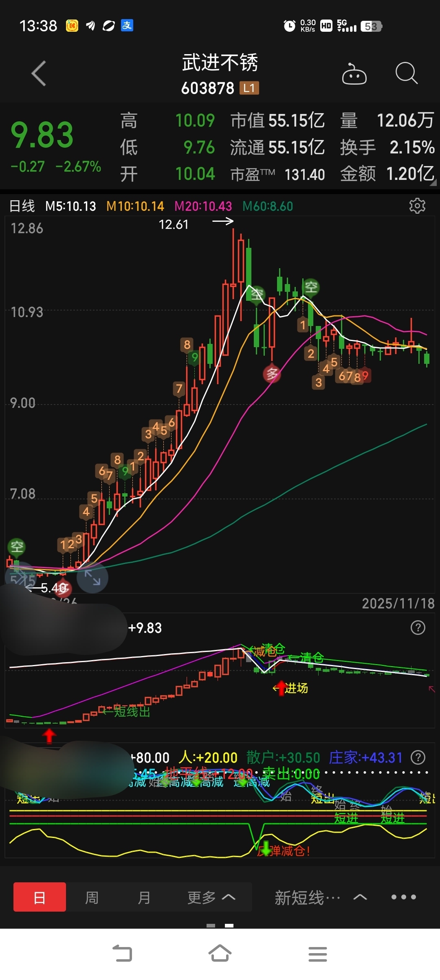Open the three-dot more options menu
This screenshot has width=440, height=980.
click(x=403, y=897)
